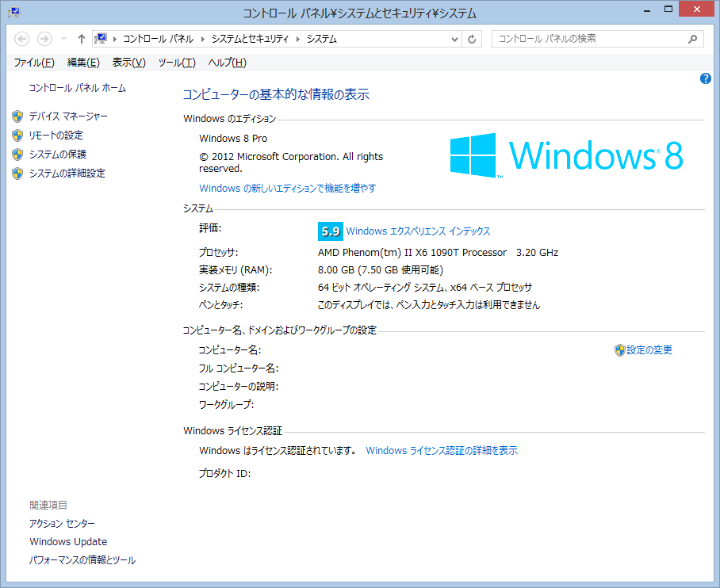Click Windows 8 Pro edition text
720x588 pixels.
[x=233, y=139]
